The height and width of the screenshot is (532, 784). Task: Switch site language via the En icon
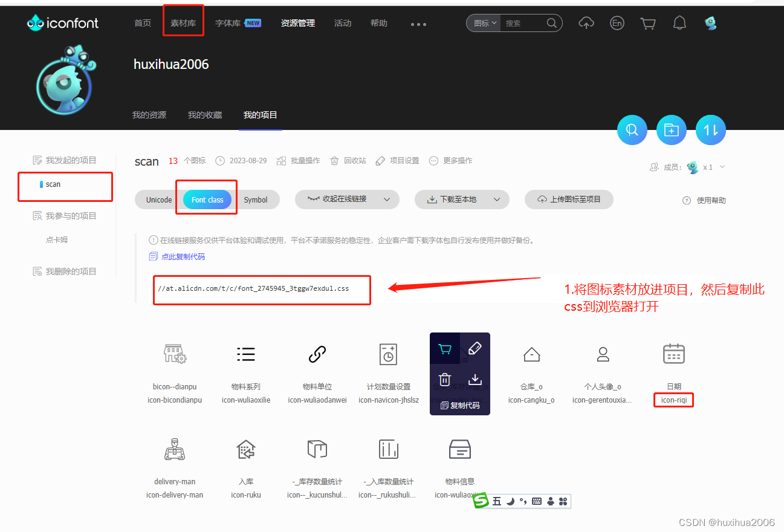[617, 22]
